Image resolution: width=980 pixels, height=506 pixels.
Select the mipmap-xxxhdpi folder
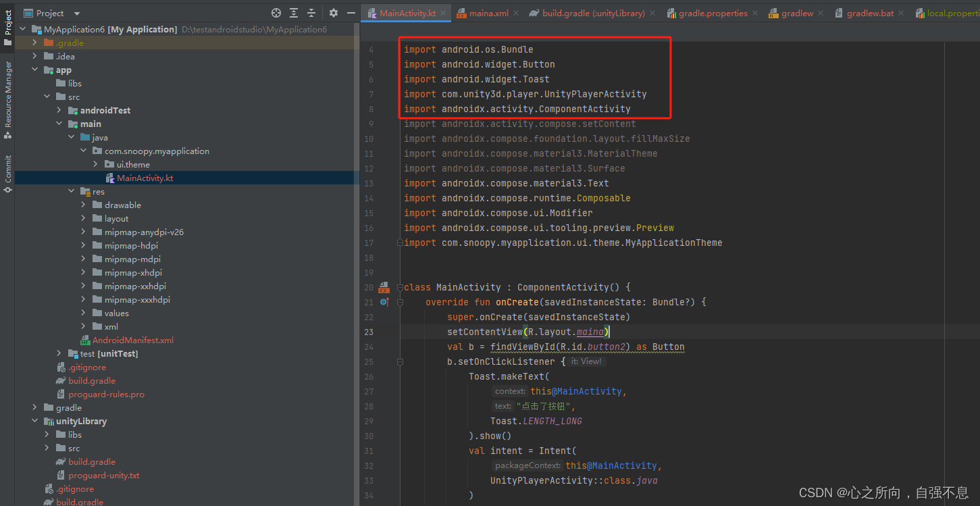[x=137, y=299]
